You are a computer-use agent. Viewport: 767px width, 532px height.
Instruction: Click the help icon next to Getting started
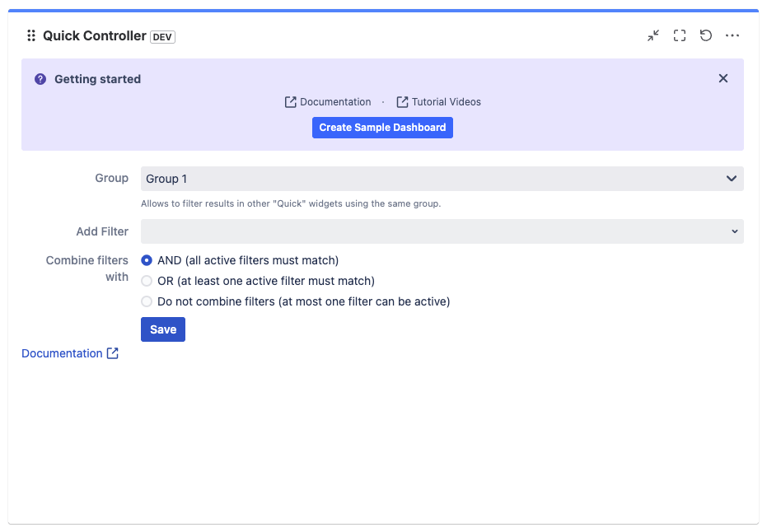pos(40,78)
